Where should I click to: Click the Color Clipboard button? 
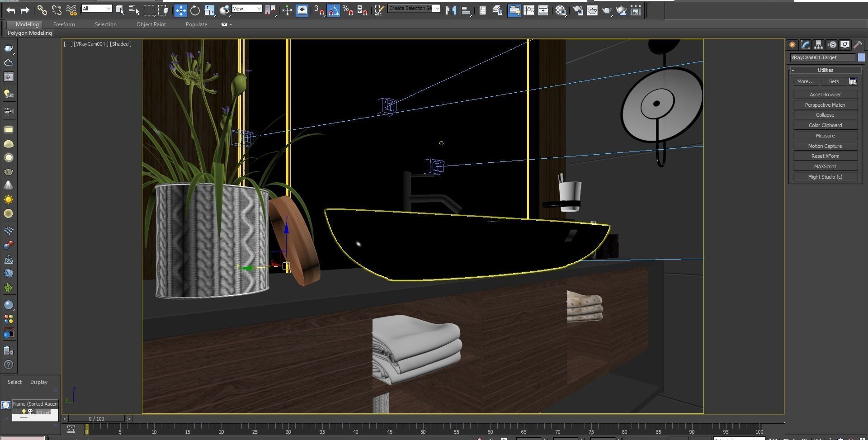825,125
